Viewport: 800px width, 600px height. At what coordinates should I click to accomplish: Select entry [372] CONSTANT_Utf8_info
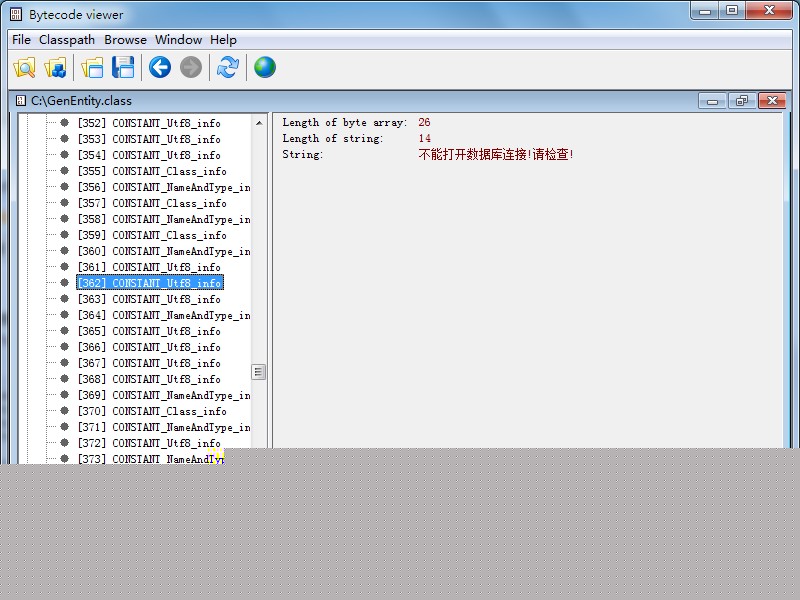tap(149, 443)
